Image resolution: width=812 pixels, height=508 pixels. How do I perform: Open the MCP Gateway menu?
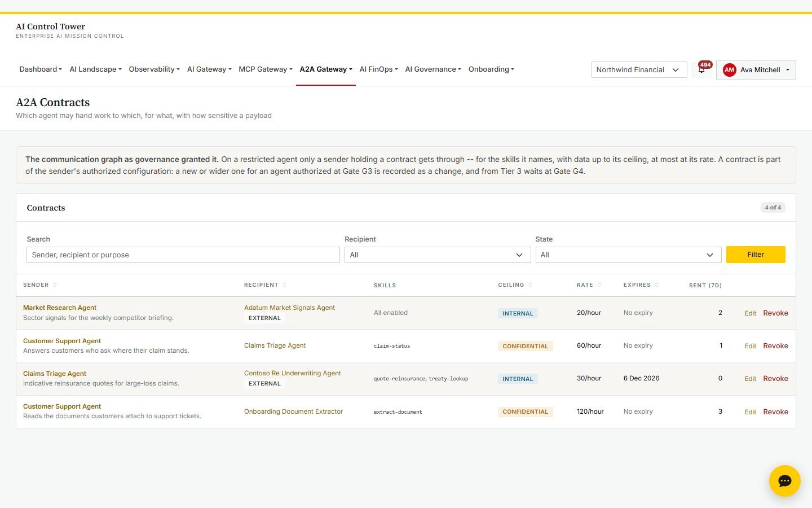click(265, 69)
